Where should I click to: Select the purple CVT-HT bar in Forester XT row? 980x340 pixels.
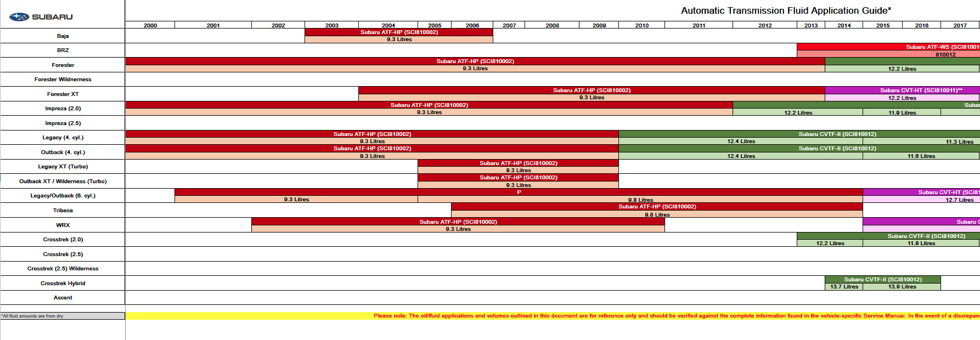click(902, 90)
